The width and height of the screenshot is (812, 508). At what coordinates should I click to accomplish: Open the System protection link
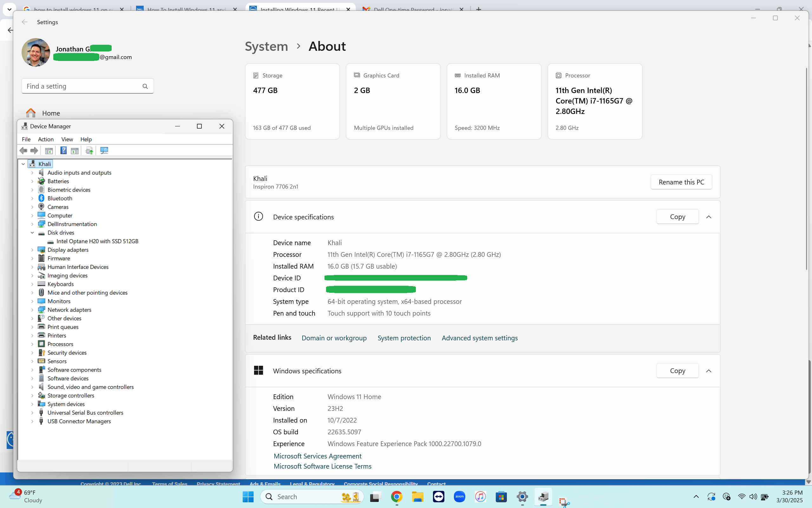tap(404, 338)
